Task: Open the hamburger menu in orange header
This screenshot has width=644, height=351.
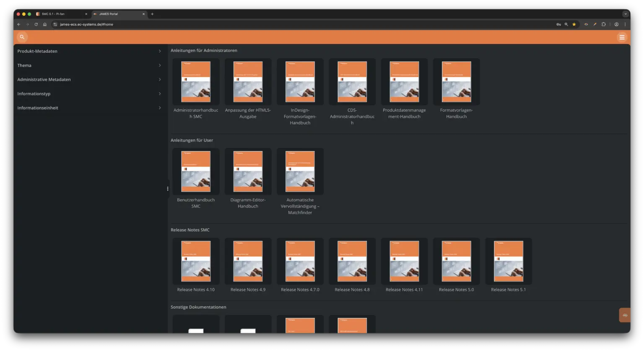Action: (x=622, y=37)
